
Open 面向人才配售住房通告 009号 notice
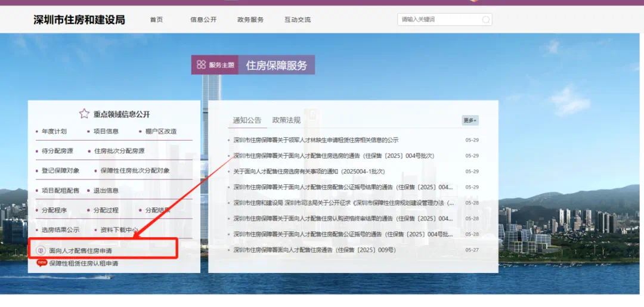tap(315, 250)
